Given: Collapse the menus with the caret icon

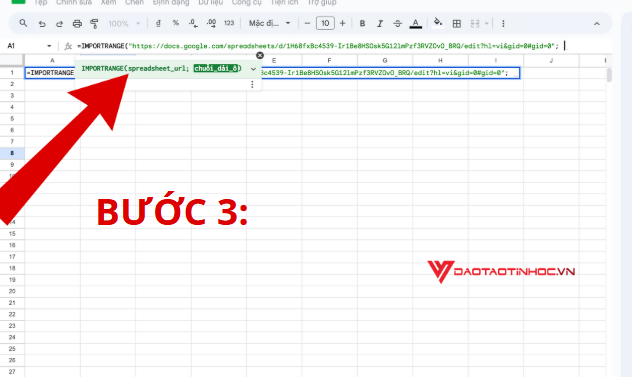Looking at the screenshot, I should [x=597, y=24].
